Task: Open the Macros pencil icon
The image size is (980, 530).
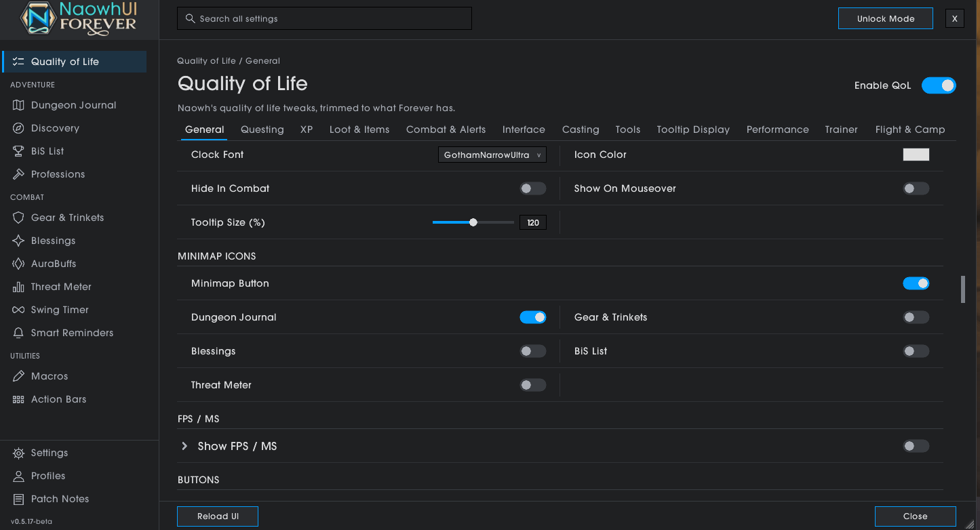Action: (x=18, y=376)
